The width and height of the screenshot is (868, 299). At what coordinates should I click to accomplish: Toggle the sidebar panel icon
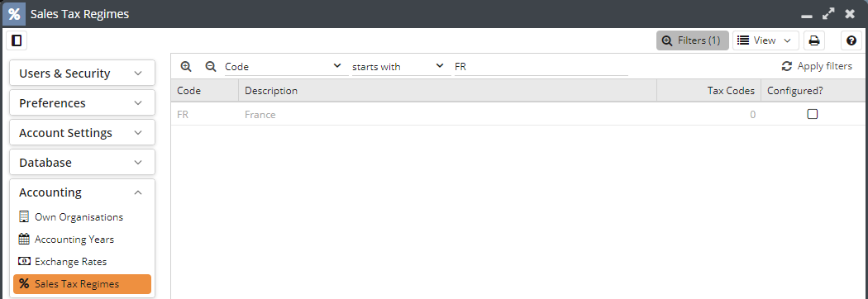(17, 40)
